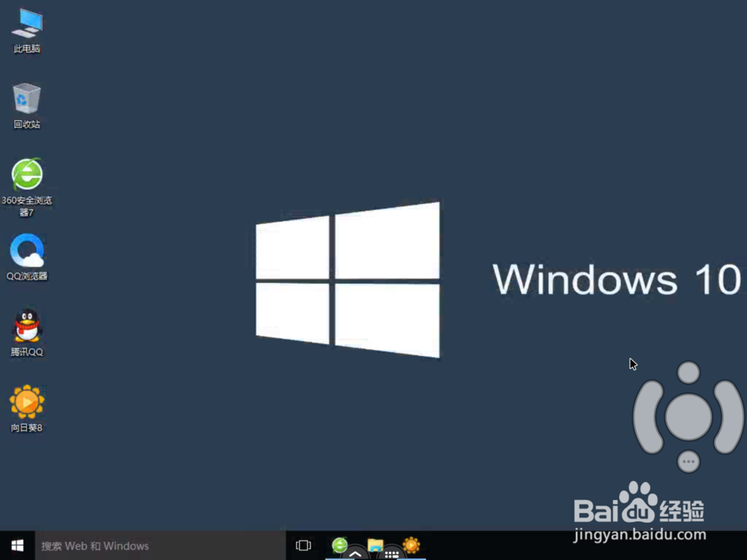Open Task View in the taskbar
This screenshot has width=747, height=560.
point(303,545)
